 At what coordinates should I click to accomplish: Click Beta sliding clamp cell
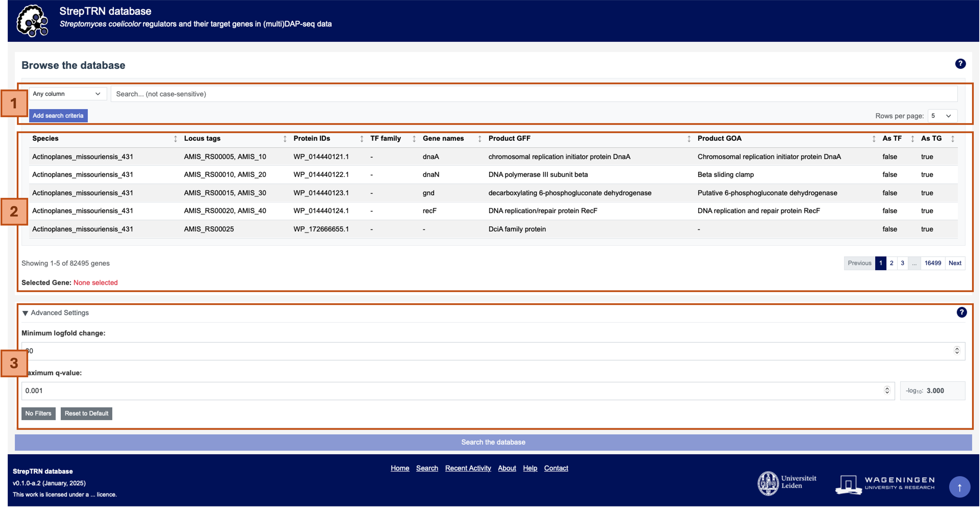(726, 175)
